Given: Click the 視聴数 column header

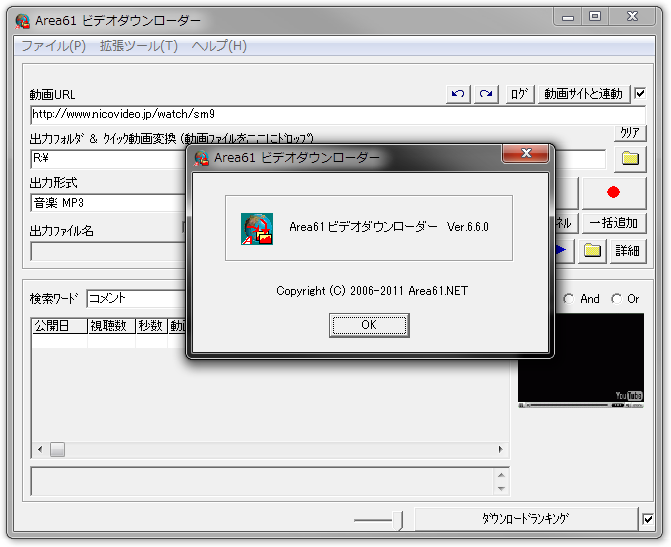Looking at the screenshot, I should (x=111, y=326).
